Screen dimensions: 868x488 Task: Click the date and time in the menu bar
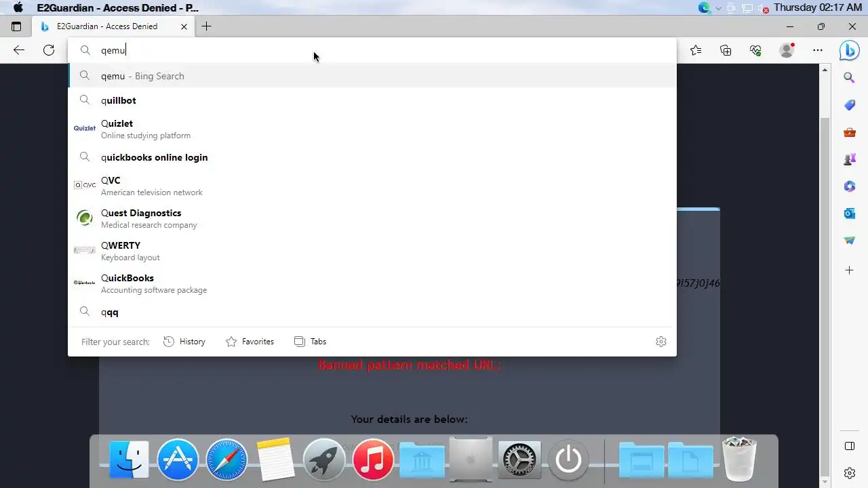pos(817,7)
